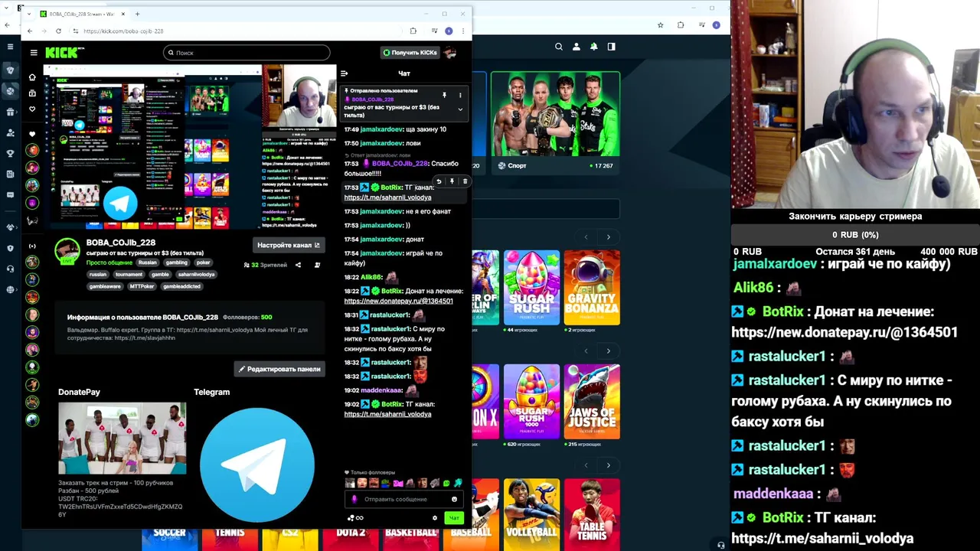Open casino sidebar globe language icon

[10, 289]
